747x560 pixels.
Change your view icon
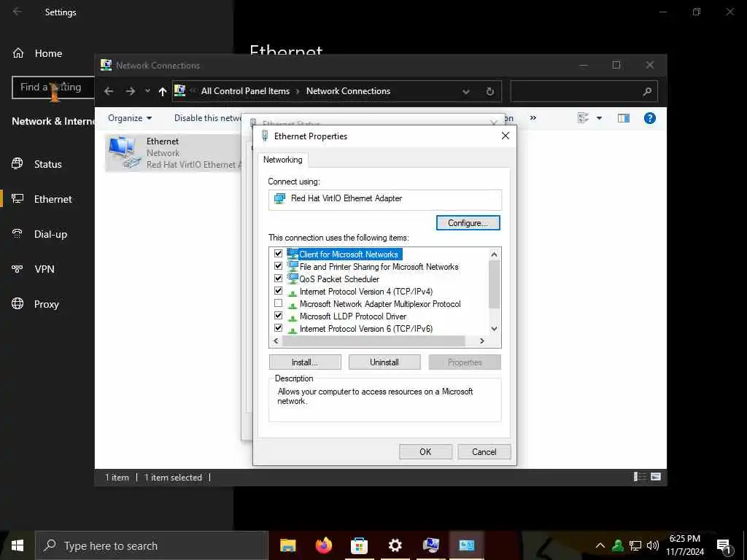(583, 117)
